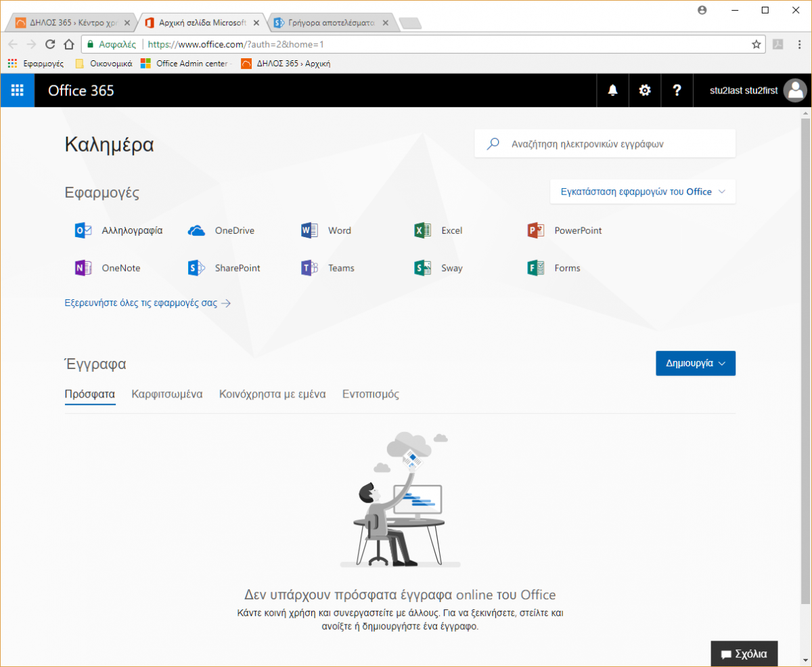The width and height of the screenshot is (812, 667).
Task: Switch to the Πρόσφατα tab
Action: pos(90,394)
